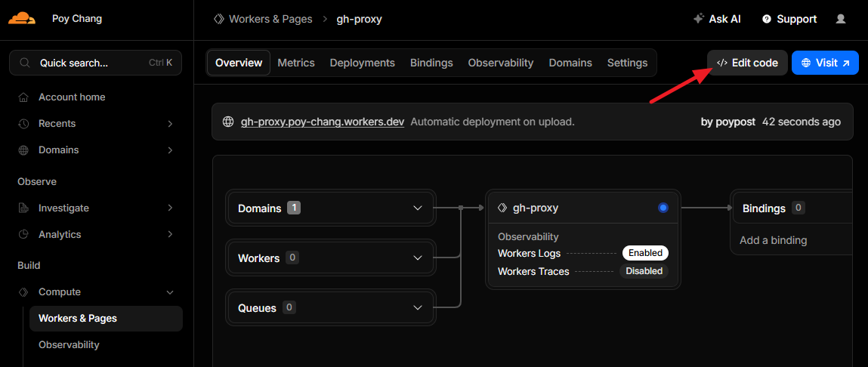Expand the Analytics sidebar section
Viewport: 868px width, 367px height.
(170, 235)
